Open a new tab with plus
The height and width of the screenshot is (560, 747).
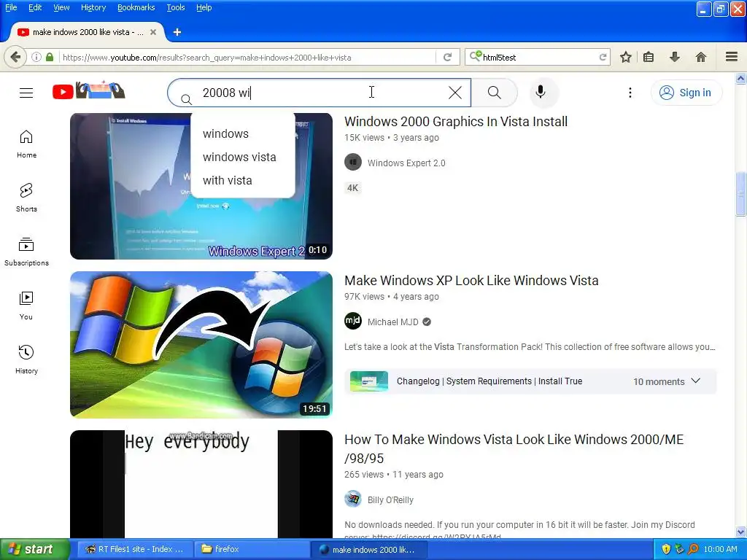point(177,32)
